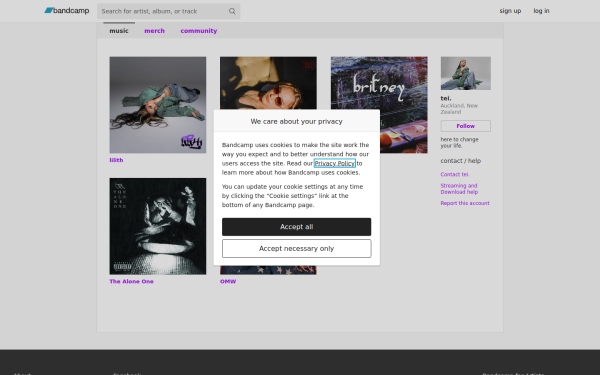Click the Auckland, New Zealand location text
This screenshot has height=375, width=600.
(459, 109)
